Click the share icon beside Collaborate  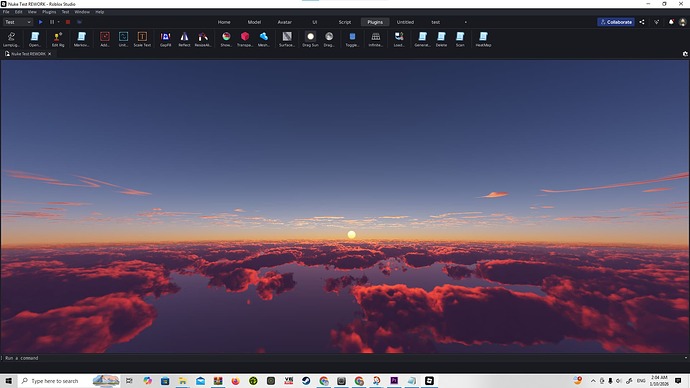point(642,22)
